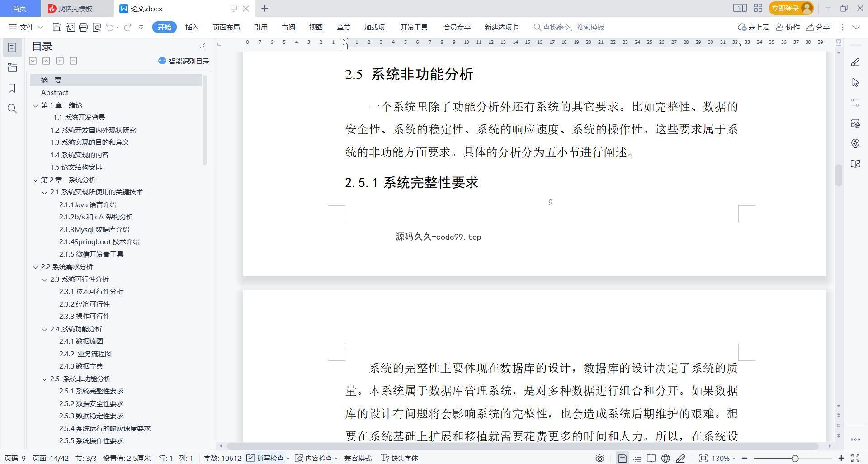The height and width of the screenshot is (464, 868).
Task: Open quick access toolbar customize dropdown
Action: [x=141, y=28]
